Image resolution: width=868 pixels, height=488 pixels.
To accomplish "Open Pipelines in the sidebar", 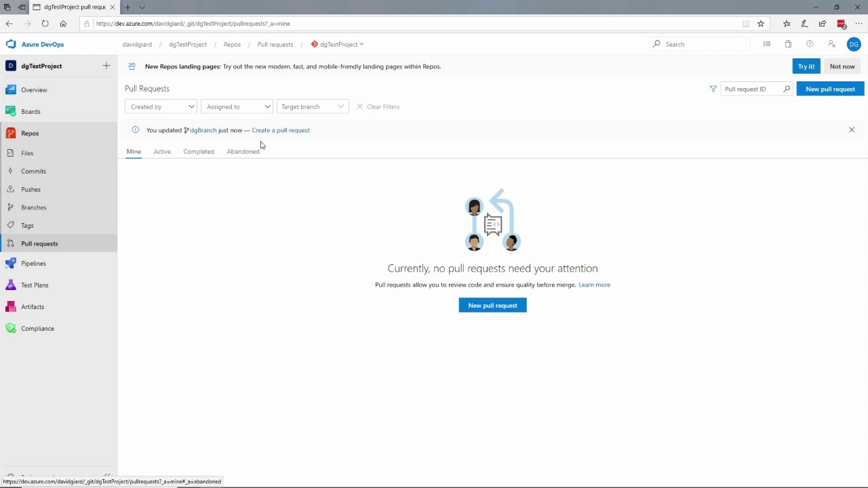I will (33, 263).
